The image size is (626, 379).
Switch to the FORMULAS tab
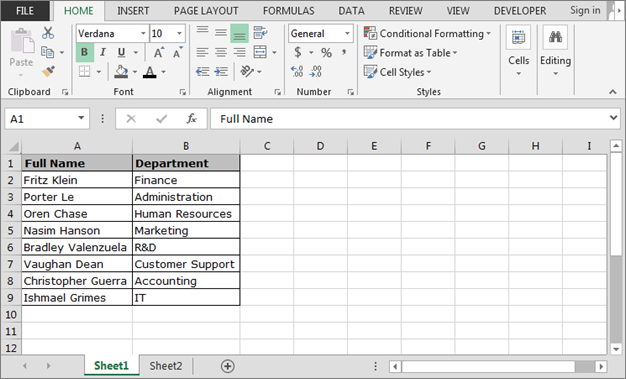pyautogui.click(x=289, y=11)
